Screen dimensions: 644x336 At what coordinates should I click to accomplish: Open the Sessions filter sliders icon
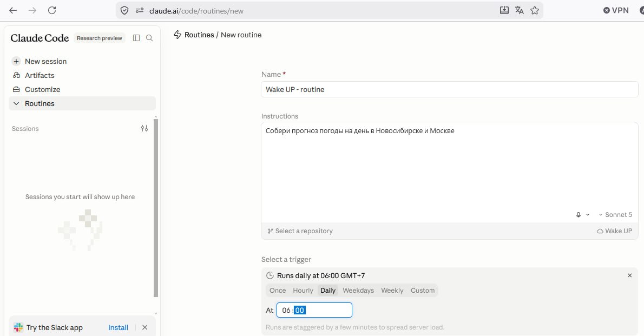pos(144,129)
